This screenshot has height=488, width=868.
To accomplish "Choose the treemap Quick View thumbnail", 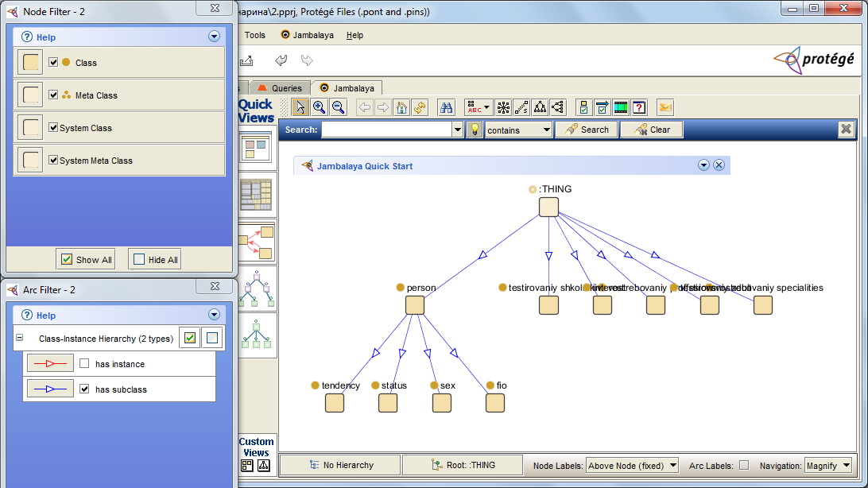I will pyautogui.click(x=256, y=195).
